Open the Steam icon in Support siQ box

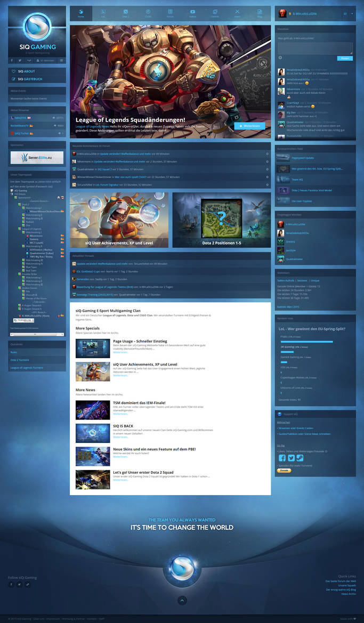pyautogui.click(x=301, y=458)
